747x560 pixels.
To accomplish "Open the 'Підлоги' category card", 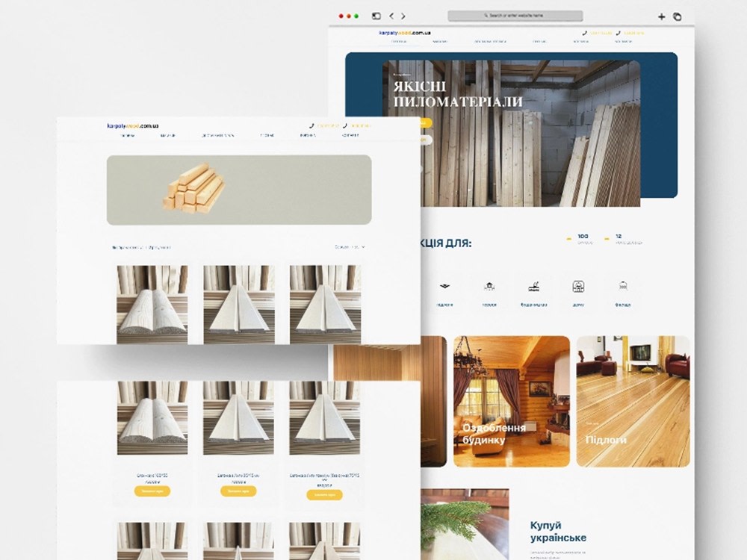I will point(633,402).
